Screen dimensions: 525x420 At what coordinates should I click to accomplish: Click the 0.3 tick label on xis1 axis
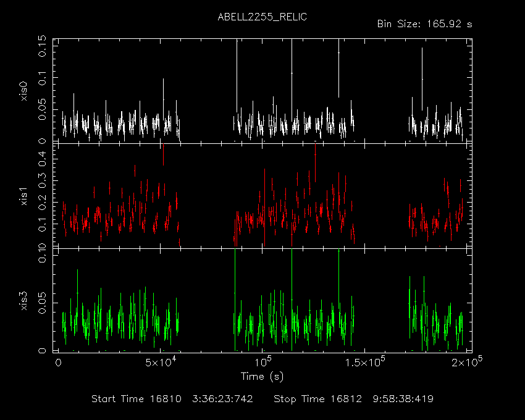[42, 180]
